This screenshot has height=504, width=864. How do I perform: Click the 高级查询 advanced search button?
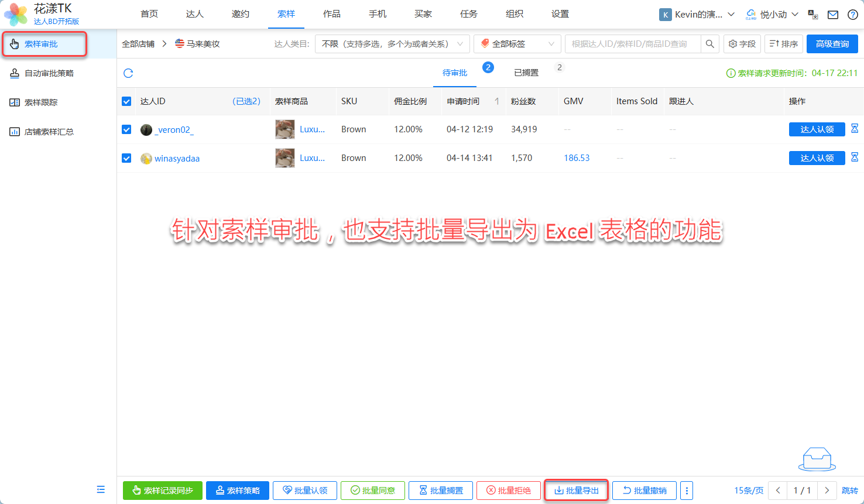[832, 44]
